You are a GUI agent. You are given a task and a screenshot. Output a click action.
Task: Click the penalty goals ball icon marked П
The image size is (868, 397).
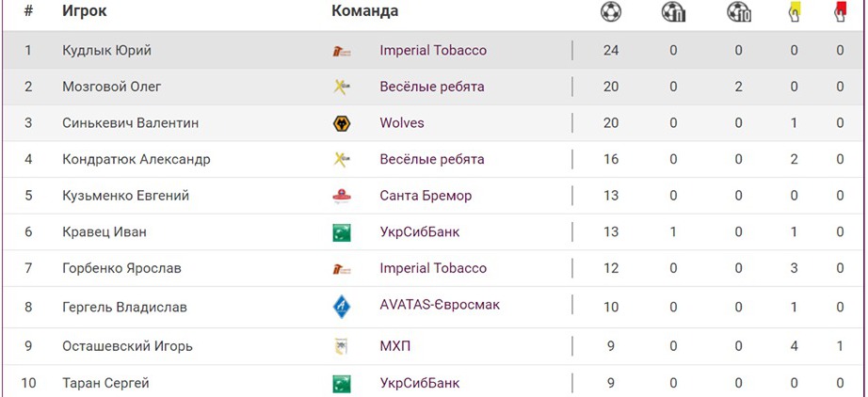(x=673, y=12)
